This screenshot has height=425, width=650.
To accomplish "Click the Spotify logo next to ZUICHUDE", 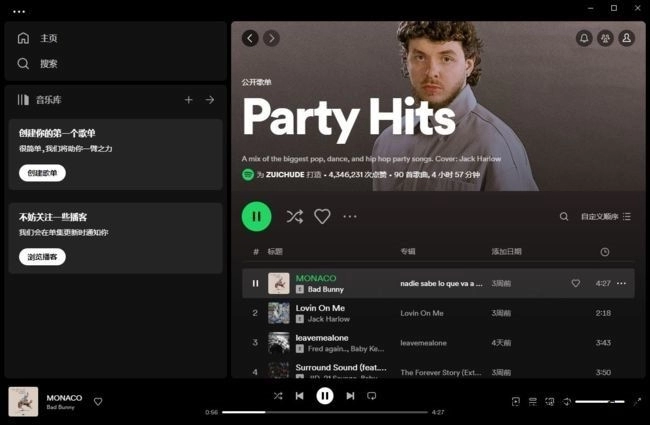I will click(248, 175).
